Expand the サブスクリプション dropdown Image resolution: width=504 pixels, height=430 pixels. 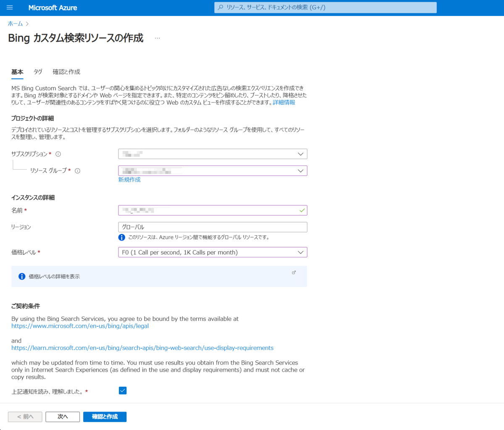pyautogui.click(x=213, y=154)
